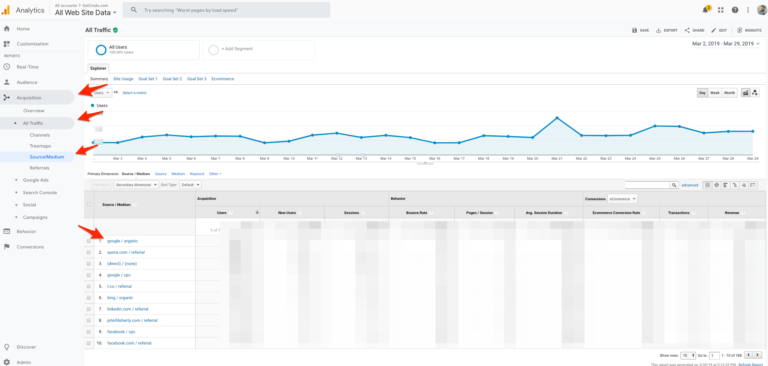
Task: Click the Mar 21 peak point on chart
Action: click(x=557, y=118)
